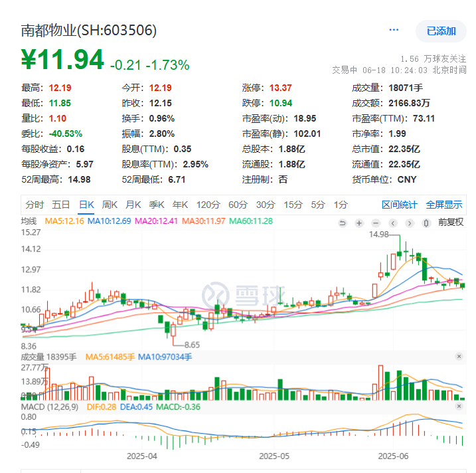
Task: Click the MACD (12,26,9) indicator label
Action: 50,407
